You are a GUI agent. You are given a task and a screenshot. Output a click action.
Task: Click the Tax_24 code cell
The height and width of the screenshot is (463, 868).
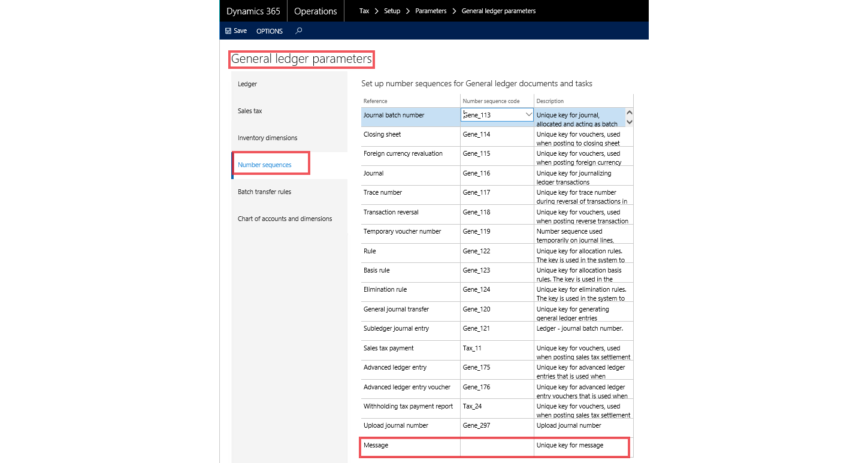pos(497,408)
